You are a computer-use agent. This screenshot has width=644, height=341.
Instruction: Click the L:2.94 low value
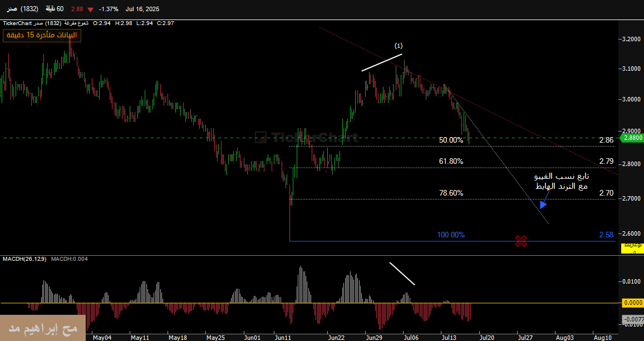point(145,23)
